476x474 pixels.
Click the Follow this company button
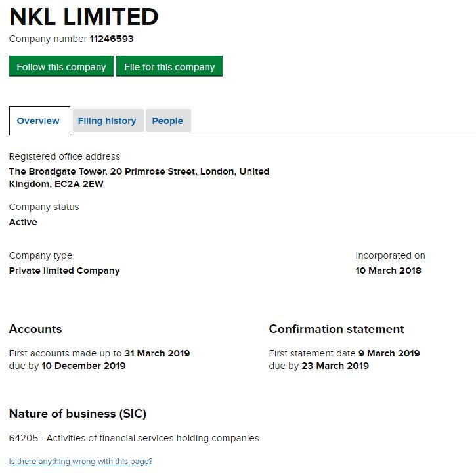click(x=61, y=67)
